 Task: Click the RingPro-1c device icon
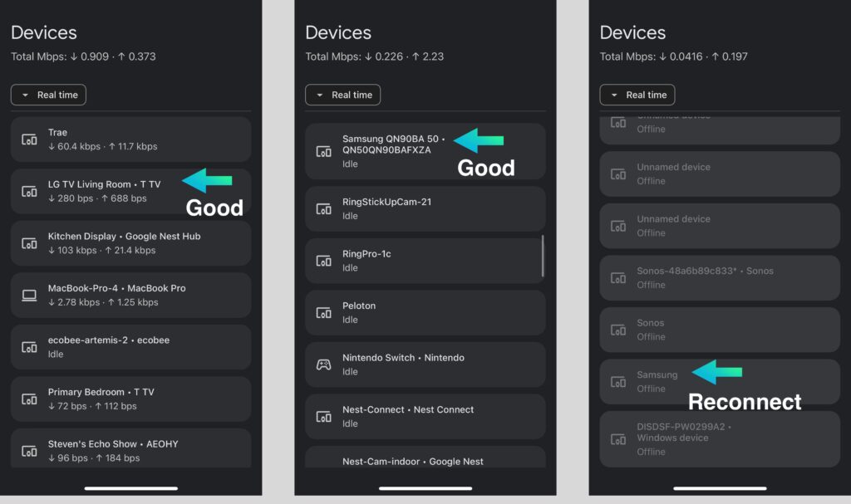click(x=324, y=261)
